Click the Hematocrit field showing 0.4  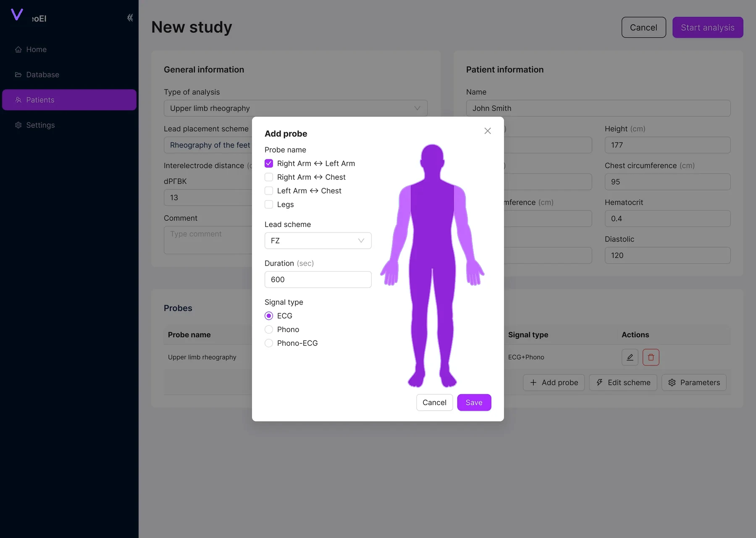[667, 219]
